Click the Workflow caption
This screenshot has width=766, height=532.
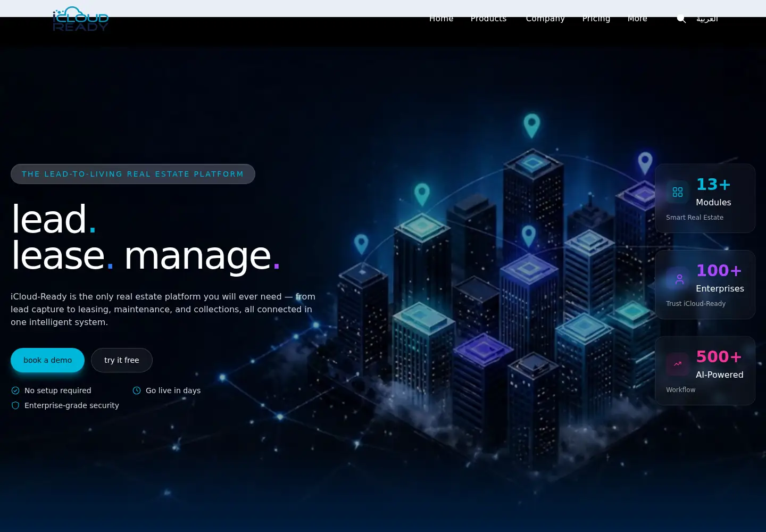681,390
